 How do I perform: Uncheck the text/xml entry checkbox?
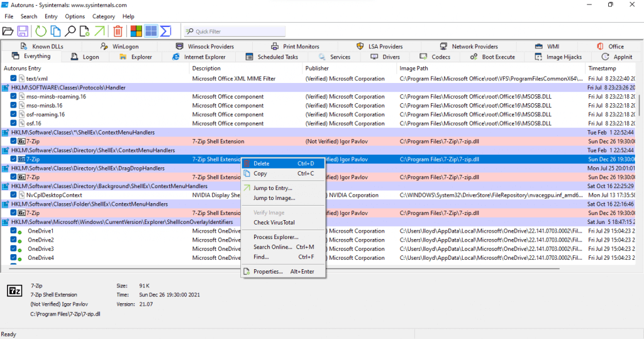[14, 79]
